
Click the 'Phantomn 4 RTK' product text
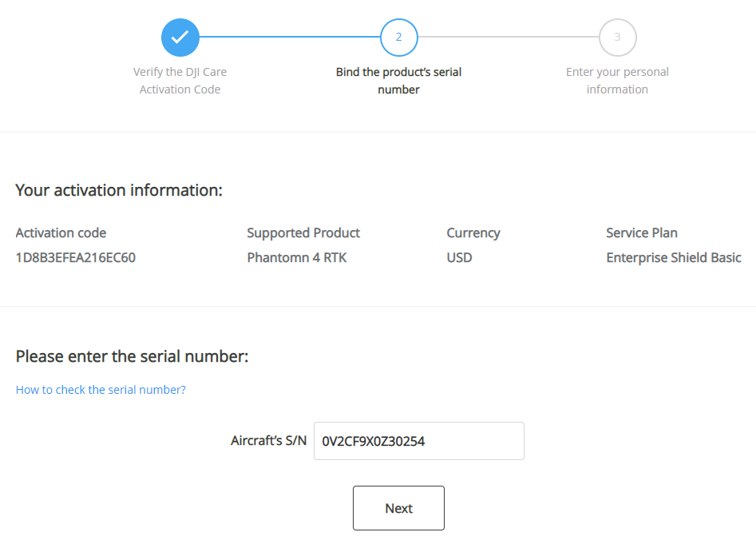click(x=296, y=258)
